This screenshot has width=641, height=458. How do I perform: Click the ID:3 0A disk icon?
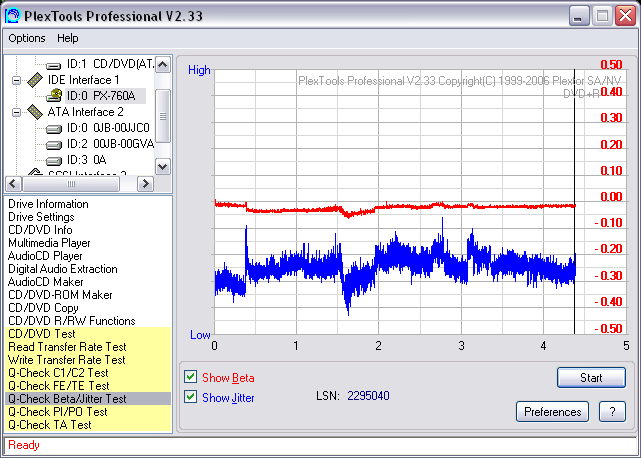pos(54,161)
